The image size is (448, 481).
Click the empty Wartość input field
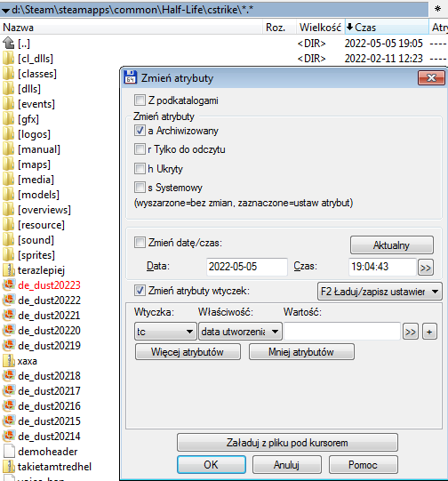click(342, 332)
